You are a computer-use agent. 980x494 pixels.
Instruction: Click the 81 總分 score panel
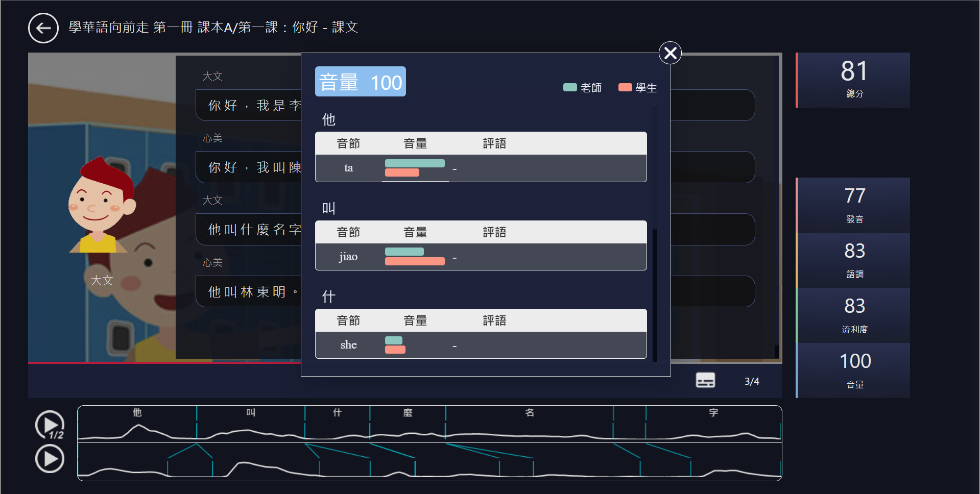[852, 80]
